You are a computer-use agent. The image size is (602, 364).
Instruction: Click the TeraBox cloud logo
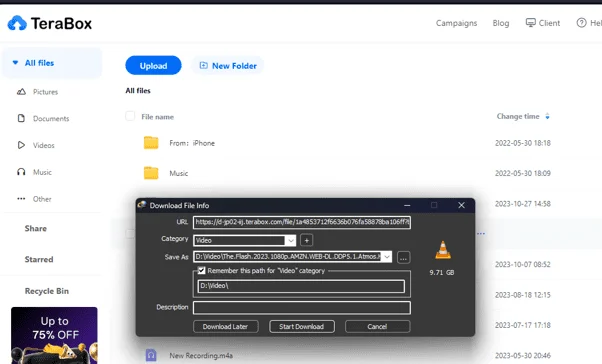pyautogui.click(x=17, y=23)
